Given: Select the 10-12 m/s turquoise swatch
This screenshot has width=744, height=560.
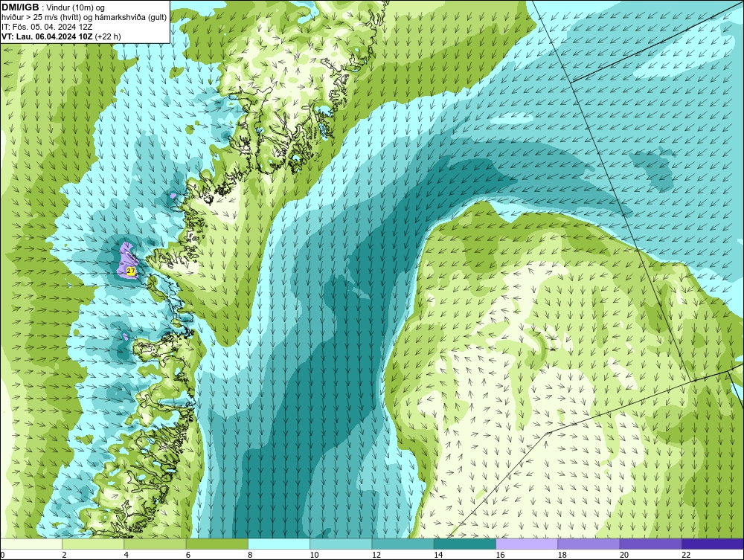Looking at the screenshot, I should point(341,544).
